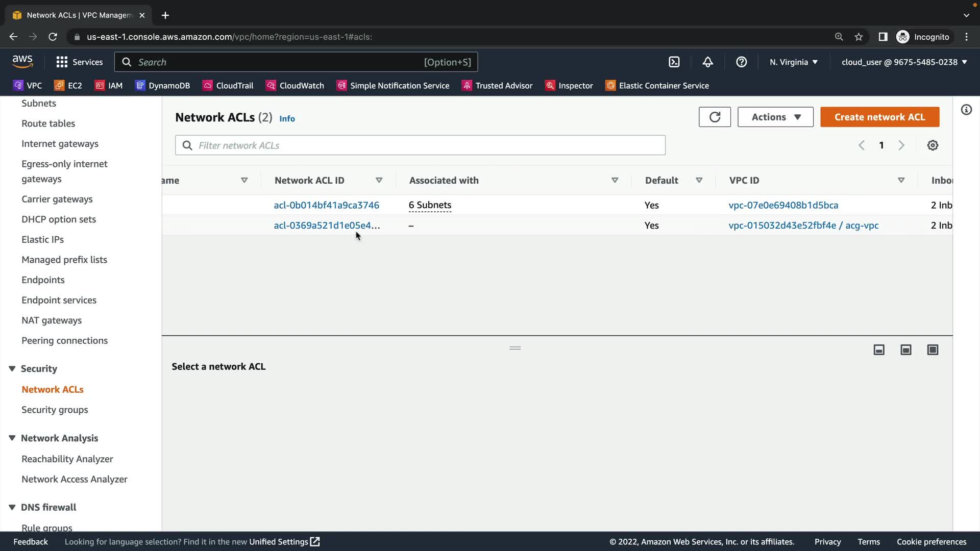
Task: Open Security groups in sidebar
Action: coord(55,410)
